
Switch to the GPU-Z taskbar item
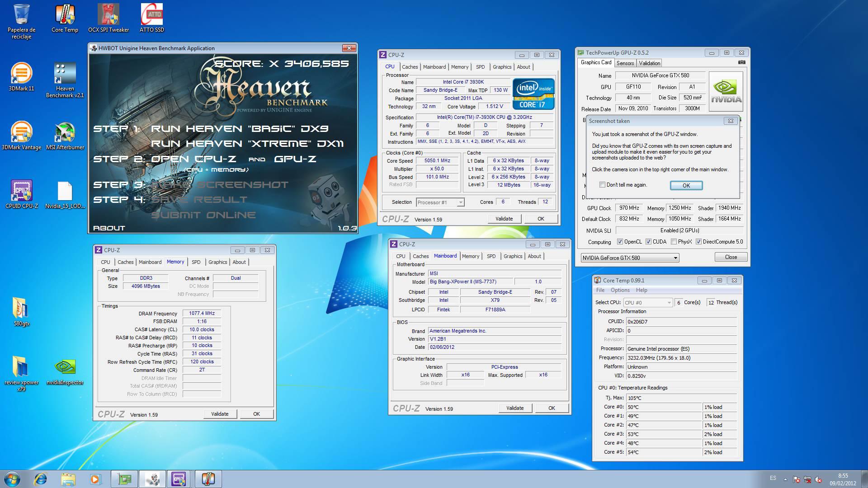pos(124,479)
